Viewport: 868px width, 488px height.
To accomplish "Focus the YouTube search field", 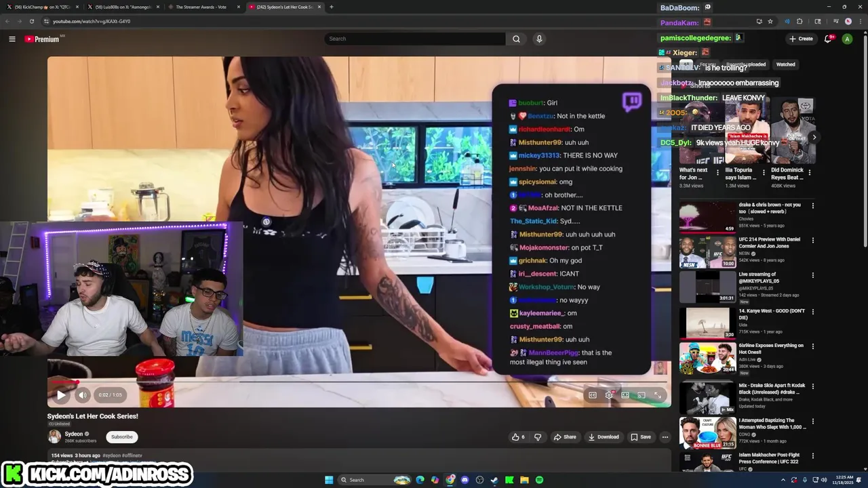I will point(415,39).
